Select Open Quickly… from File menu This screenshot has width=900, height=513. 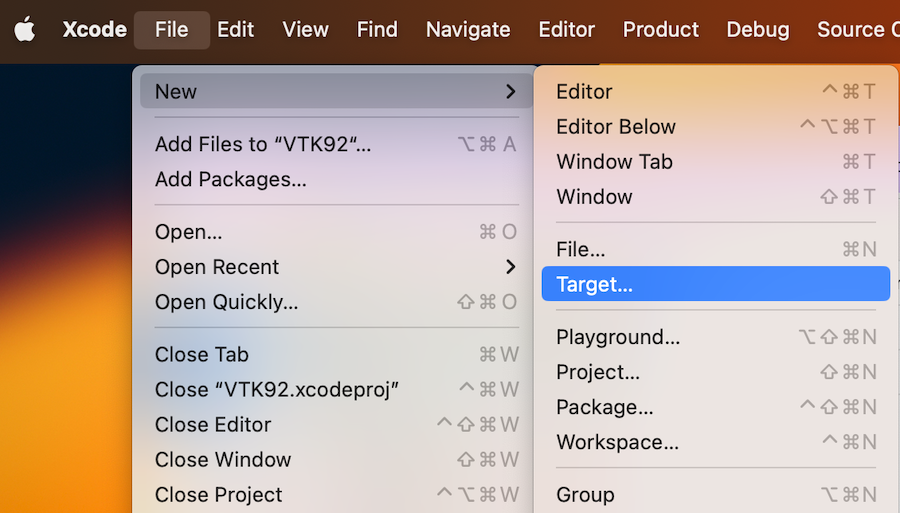[226, 302]
